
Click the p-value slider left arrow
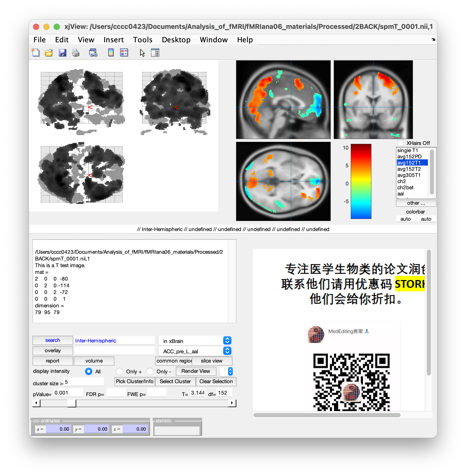36,403
